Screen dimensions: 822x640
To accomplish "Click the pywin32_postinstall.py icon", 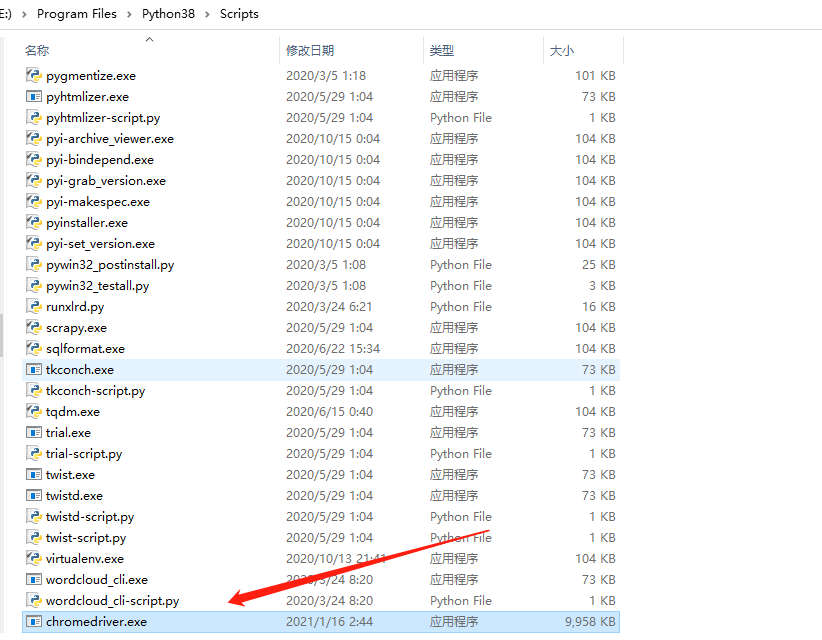I will tap(34, 264).
